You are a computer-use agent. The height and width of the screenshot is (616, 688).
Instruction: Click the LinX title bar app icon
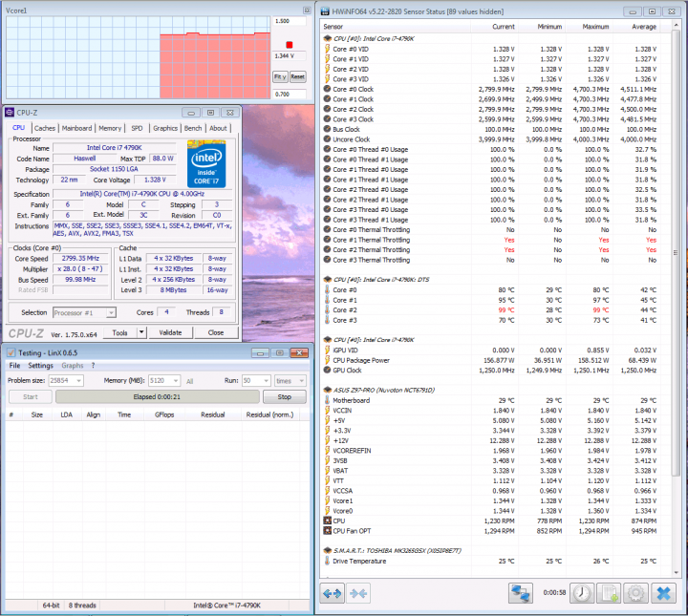pos(11,353)
